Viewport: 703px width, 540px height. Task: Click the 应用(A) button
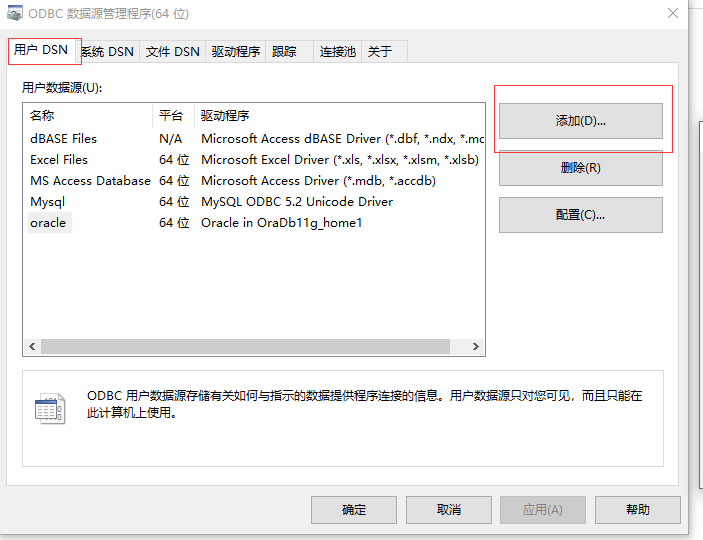pyautogui.click(x=543, y=510)
